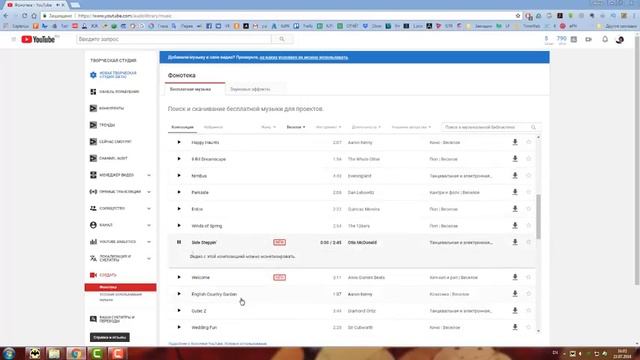Open the Веселое mood filter dropdown
This screenshot has height=360, width=640.
point(296,127)
